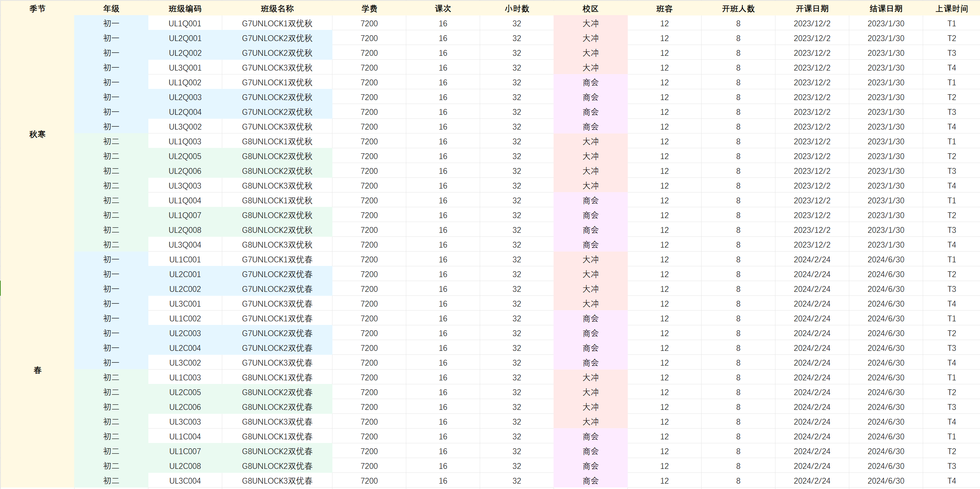Viewport: 980px width, 489px height.
Task: Select class code cell UL2C005
Action: (185, 392)
